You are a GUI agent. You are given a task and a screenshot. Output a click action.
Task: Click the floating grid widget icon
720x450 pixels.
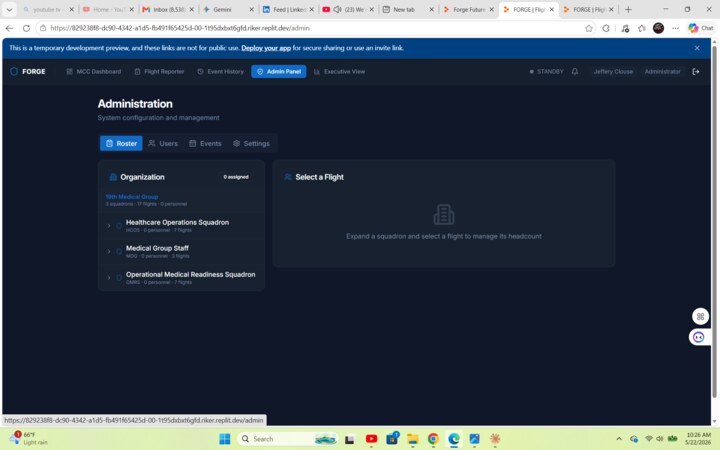pyautogui.click(x=700, y=316)
